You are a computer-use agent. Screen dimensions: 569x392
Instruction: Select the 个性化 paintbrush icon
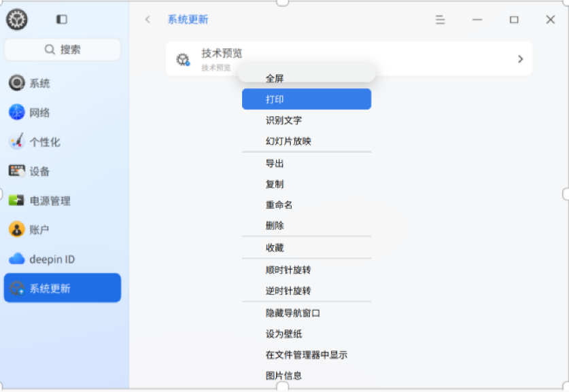pos(17,141)
